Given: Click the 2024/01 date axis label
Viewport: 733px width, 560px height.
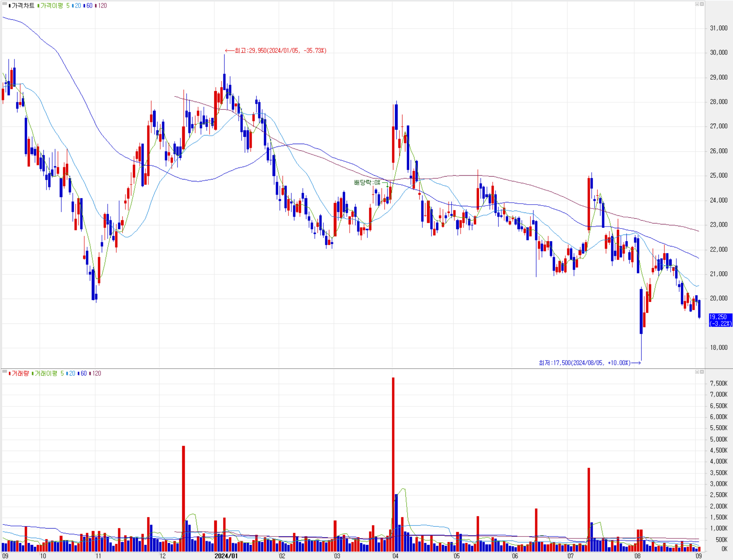Looking at the screenshot, I should coord(226,556).
